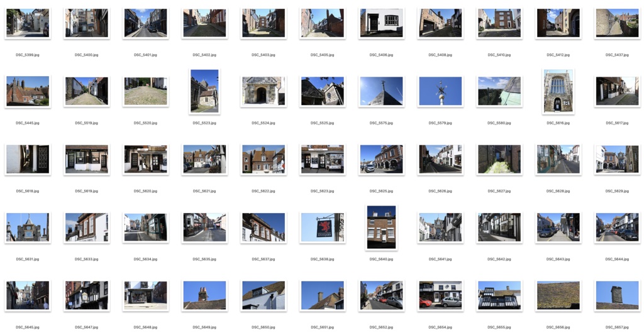This screenshot has width=644, height=335.
Task: Click the file name DSC_5647.jpg
Action: pos(87,327)
